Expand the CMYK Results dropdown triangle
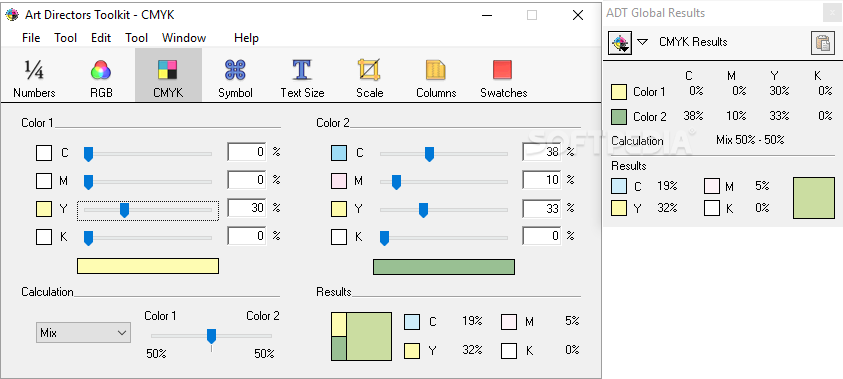This screenshot has width=843, height=379. [642, 42]
